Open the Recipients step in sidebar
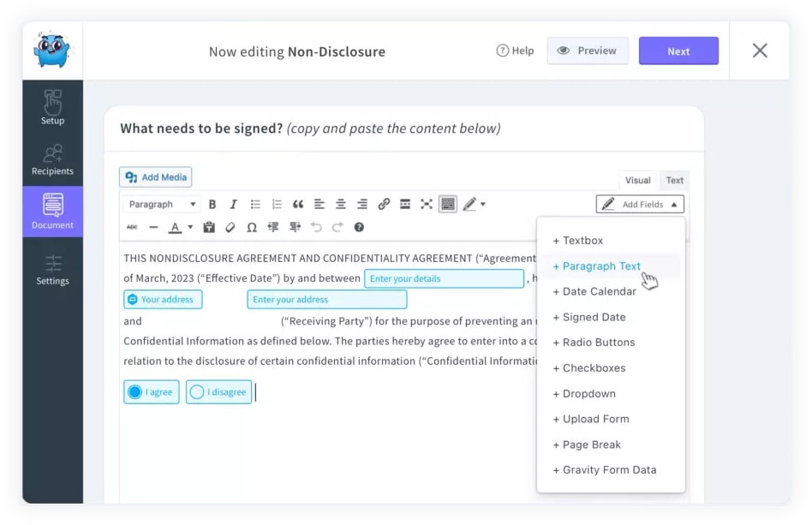The image size is (812, 525). (x=52, y=160)
